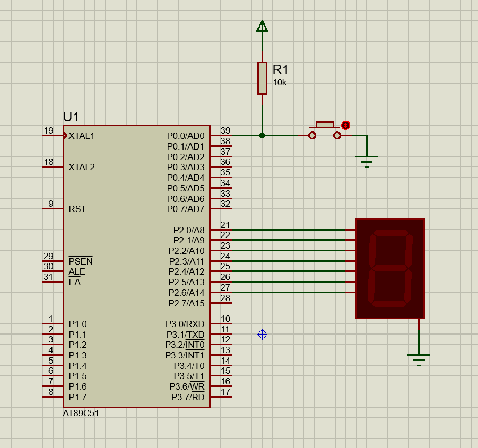Toggle the red button latch indicator
478x448 pixels.
click(x=345, y=125)
